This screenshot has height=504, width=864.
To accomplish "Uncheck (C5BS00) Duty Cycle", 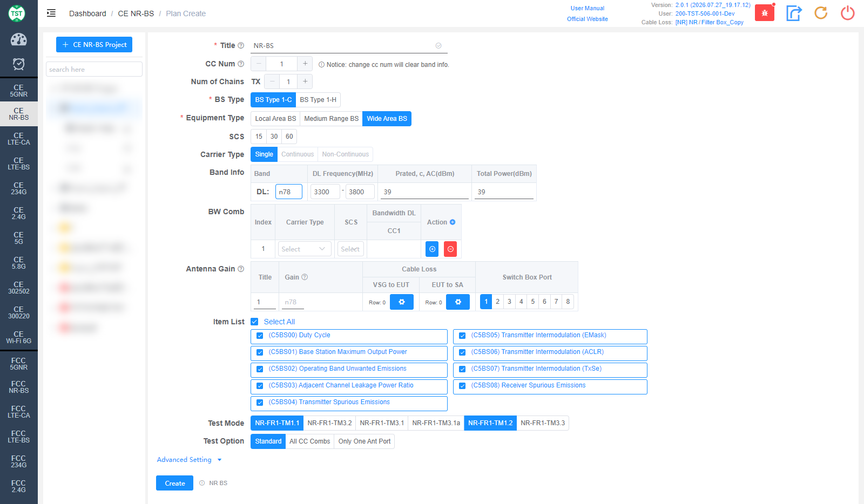I will [260, 336].
